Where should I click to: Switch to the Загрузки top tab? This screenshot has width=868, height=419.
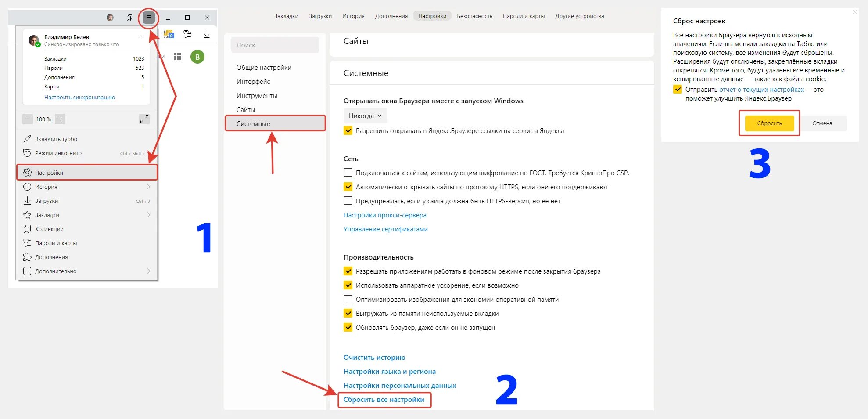(320, 16)
